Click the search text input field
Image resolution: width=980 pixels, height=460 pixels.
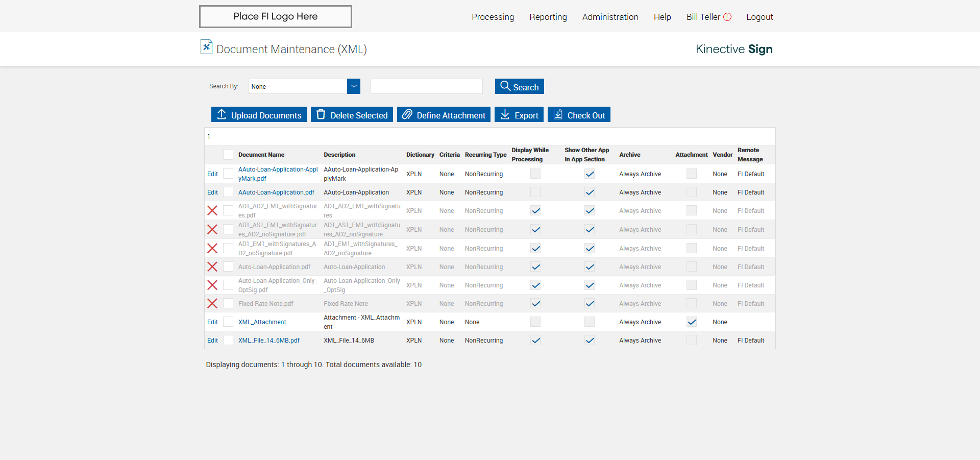(426, 86)
